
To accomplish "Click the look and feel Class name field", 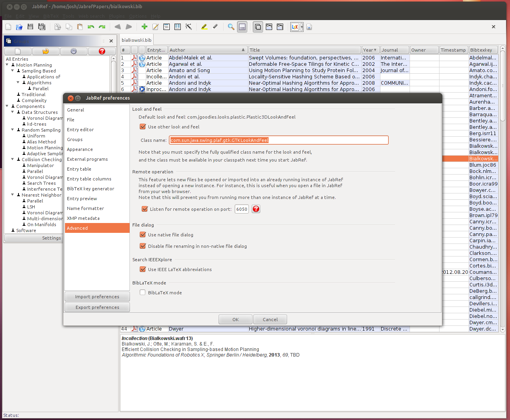I will [279, 140].
